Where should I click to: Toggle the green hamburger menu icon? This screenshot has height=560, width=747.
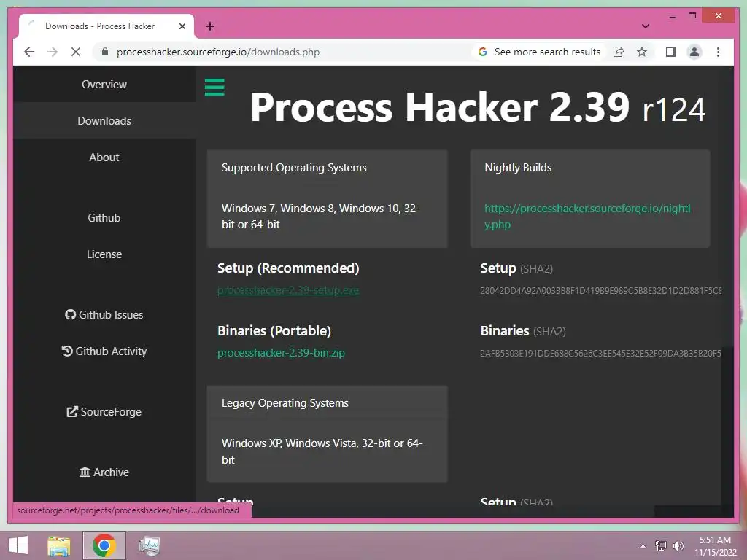(x=214, y=87)
